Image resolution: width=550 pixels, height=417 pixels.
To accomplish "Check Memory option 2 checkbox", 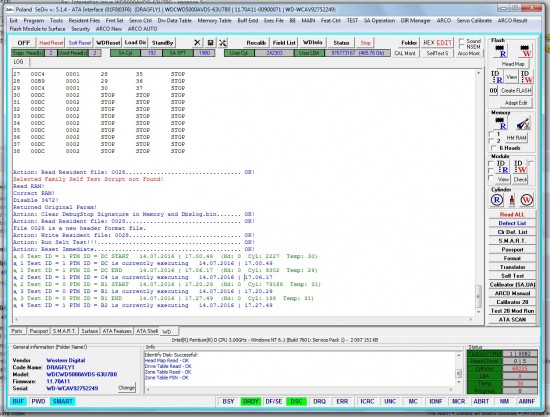I will [491, 141].
